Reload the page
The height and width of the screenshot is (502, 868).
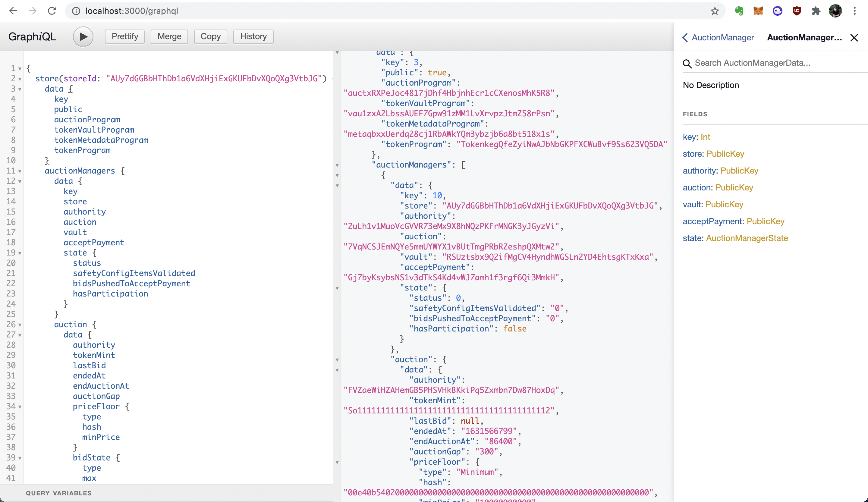52,11
